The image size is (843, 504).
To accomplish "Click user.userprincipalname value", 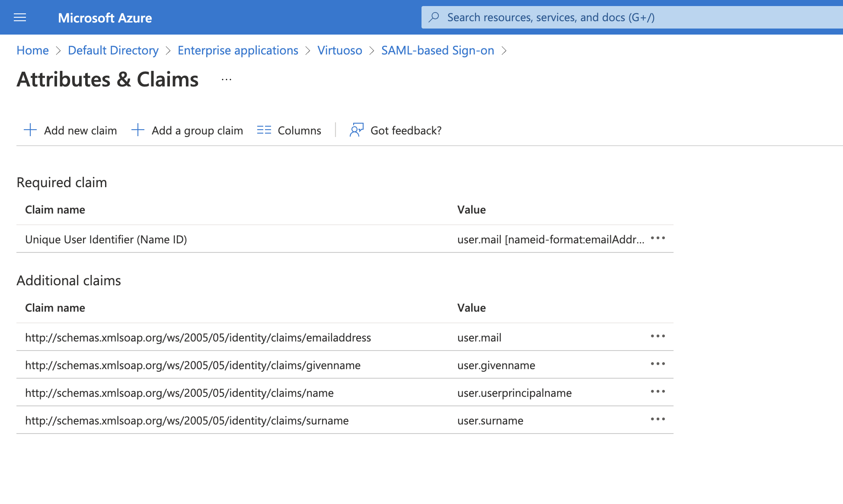I will [x=514, y=393].
